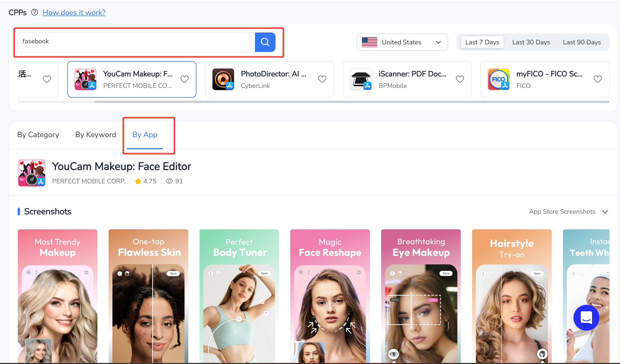
Task: Toggle favorite heart on iScanner card
Action: [460, 79]
